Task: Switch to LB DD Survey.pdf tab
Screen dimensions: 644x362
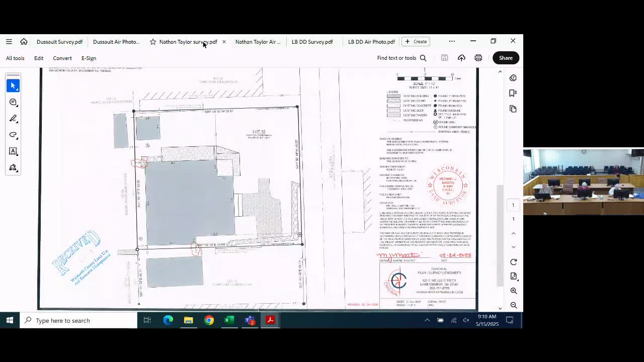Action: [x=312, y=42]
